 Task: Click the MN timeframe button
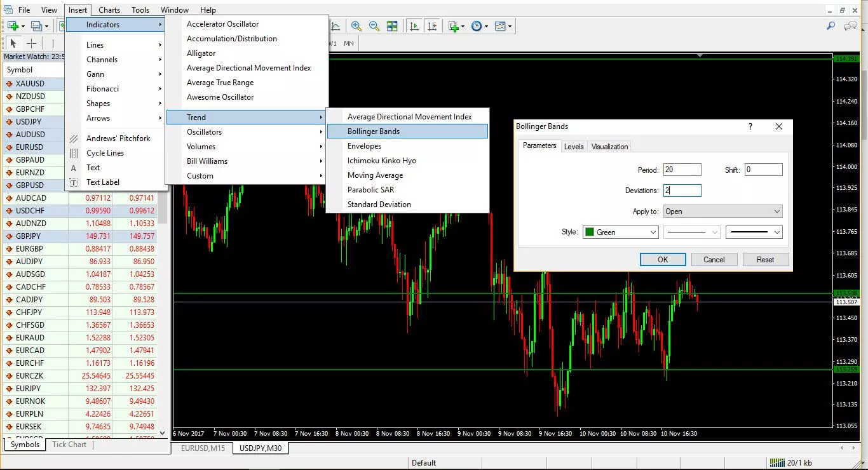point(349,43)
